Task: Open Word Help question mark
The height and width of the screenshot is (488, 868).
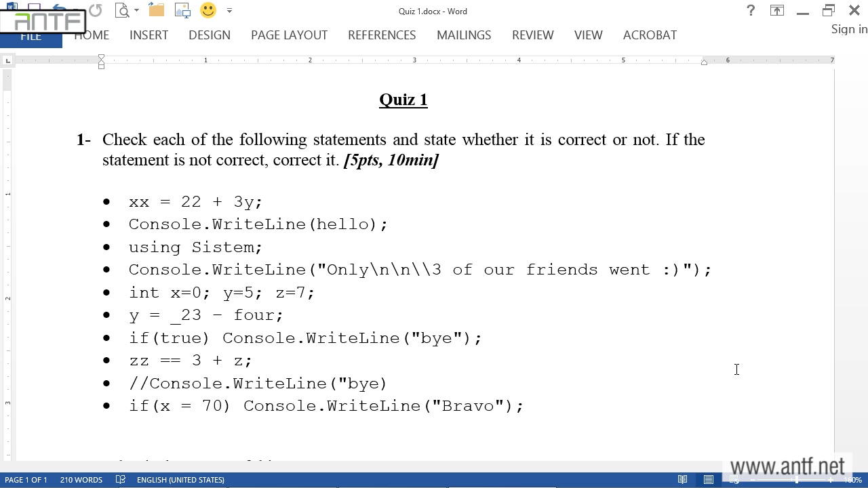Action: click(x=751, y=11)
